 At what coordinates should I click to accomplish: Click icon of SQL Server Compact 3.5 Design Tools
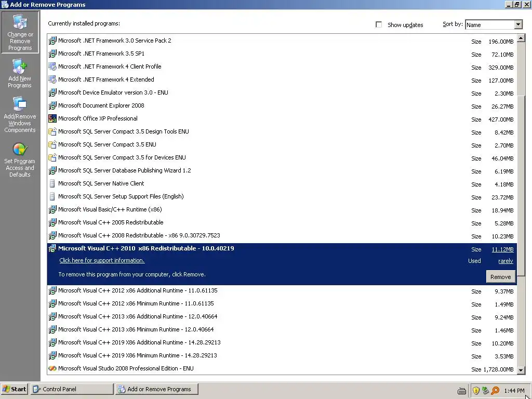pyautogui.click(x=52, y=131)
